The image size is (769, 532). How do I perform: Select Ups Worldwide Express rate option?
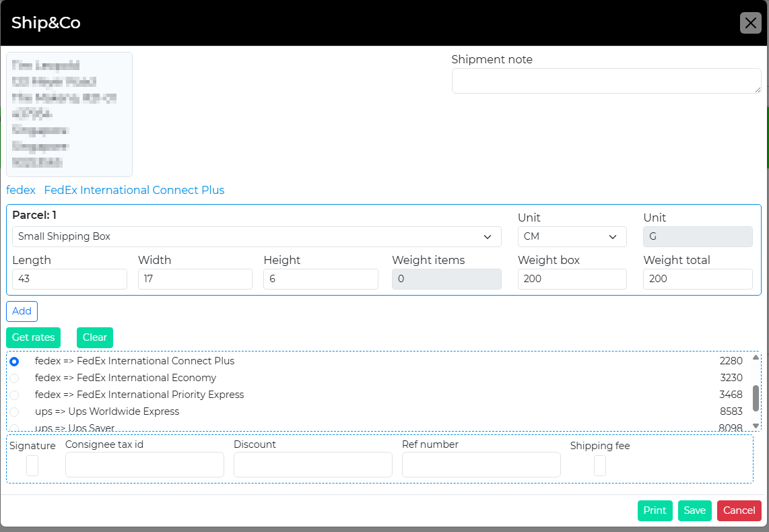coord(15,411)
